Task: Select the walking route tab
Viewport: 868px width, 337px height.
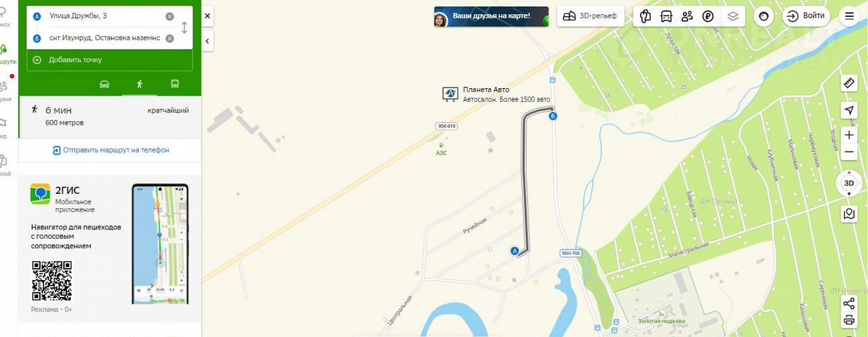Action: pos(140,84)
